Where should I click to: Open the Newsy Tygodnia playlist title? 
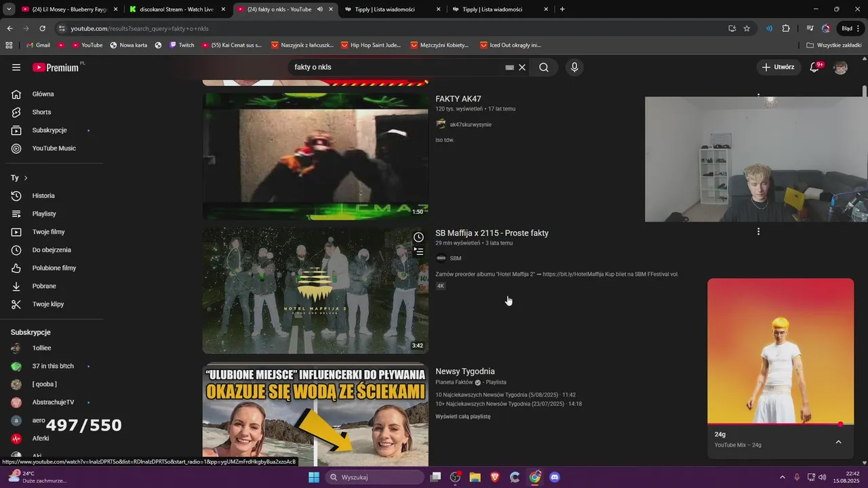(465, 371)
